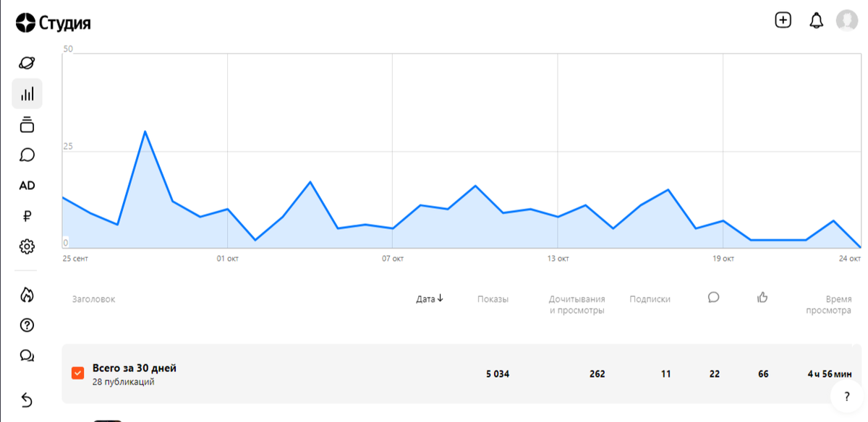Uncheck the 'Всего за 30 дней' checkbox

coord(78,374)
